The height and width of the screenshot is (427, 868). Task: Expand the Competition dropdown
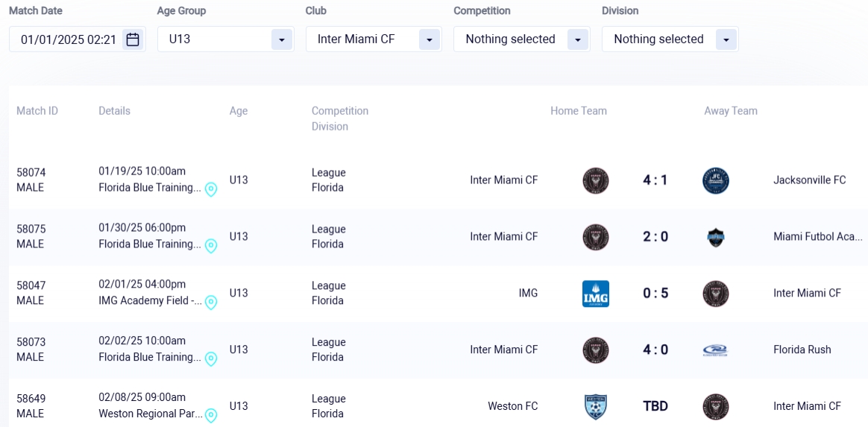578,39
